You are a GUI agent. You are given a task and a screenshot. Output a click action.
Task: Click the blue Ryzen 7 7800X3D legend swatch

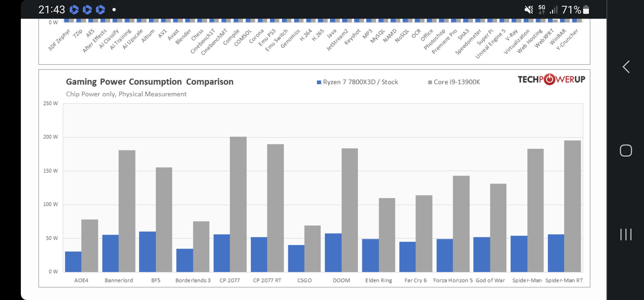[319, 82]
